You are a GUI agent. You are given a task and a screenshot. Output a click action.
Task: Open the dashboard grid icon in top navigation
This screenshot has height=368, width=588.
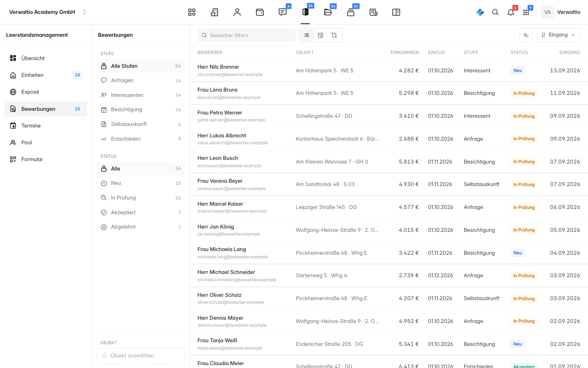(x=192, y=12)
